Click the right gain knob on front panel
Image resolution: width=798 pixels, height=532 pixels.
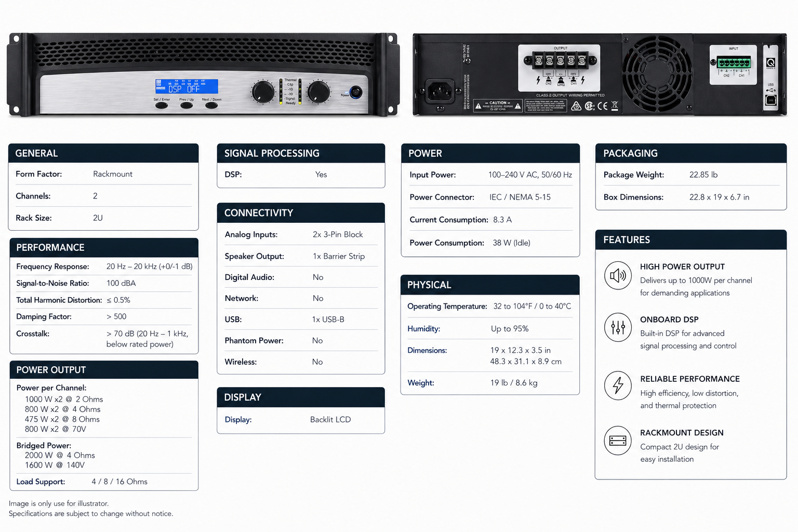pos(318,92)
